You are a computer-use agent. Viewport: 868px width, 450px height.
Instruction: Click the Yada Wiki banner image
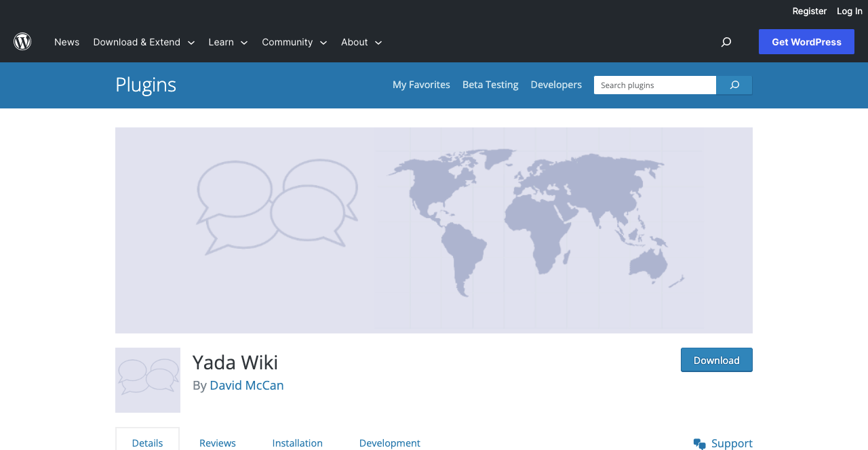click(x=434, y=230)
